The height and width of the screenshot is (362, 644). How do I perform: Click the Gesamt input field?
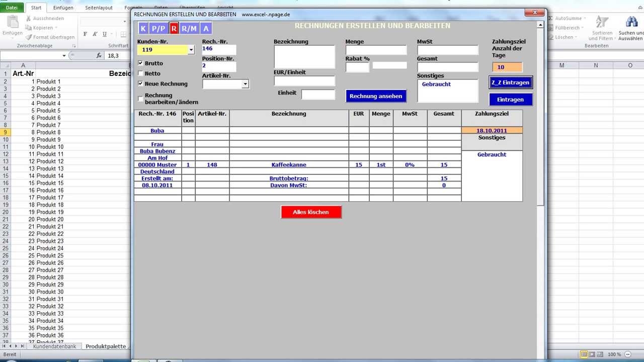click(448, 67)
